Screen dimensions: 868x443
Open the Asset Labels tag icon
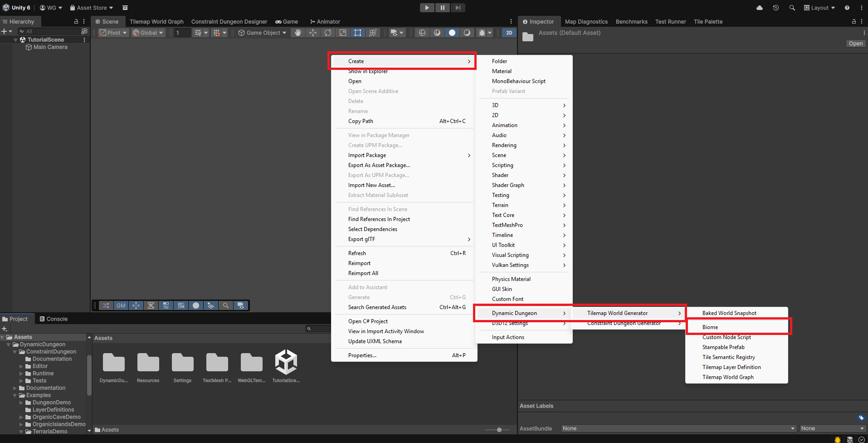point(861,418)
